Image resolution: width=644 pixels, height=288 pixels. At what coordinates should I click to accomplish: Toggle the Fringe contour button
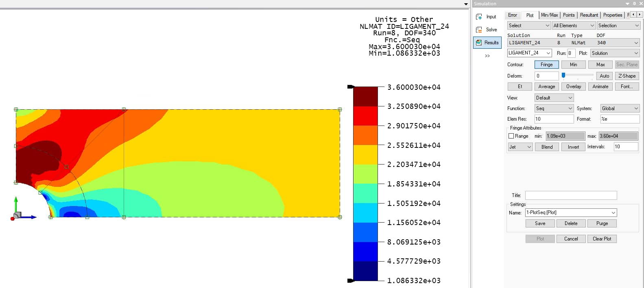coord(546,65)
